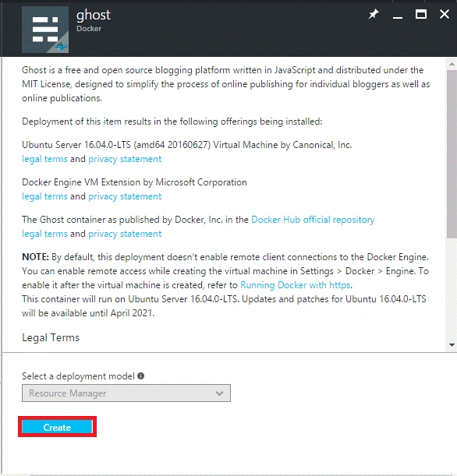Open the Resource Manager deployment model dropdown
Image resolution: width=457 pixels, height=476 pixels.
click(126, 393)
